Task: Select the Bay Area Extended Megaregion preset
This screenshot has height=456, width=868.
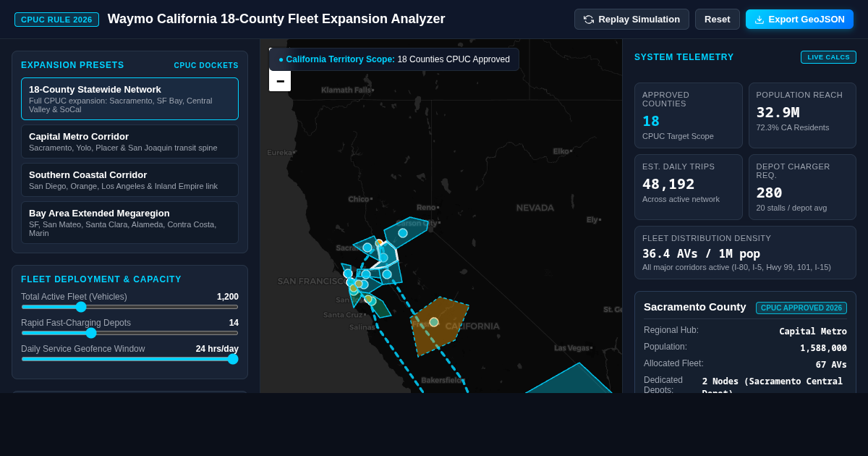Action: pyautogui.click(x=129, y=222)
